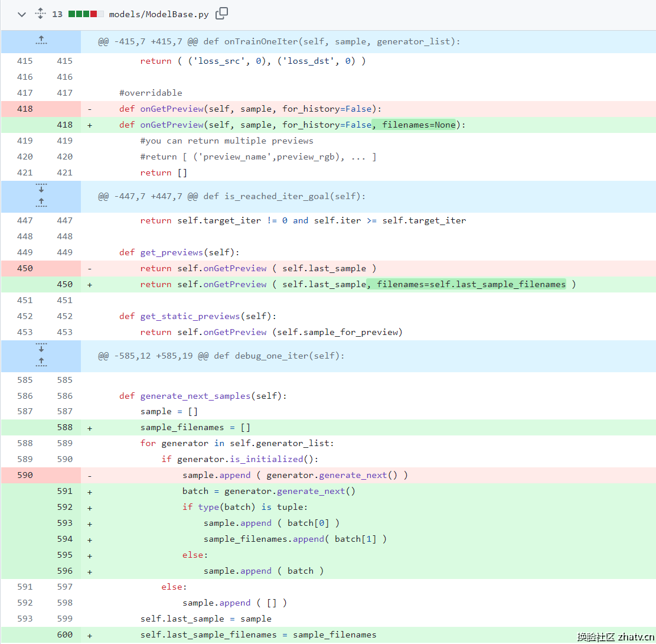Click the added 'sample_filenames = []' line
Image resolution: width=656 pixels, height=644 pixels.
click(195, 428)
